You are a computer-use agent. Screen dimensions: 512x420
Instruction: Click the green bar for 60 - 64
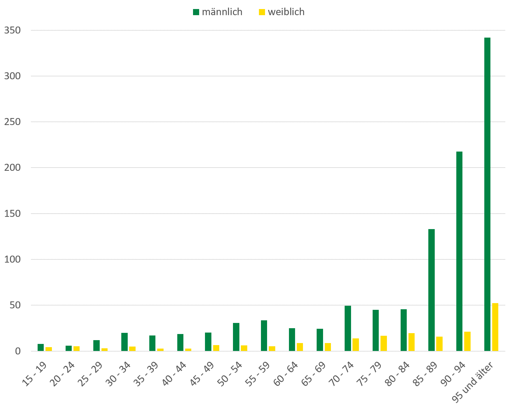(292, 340)
